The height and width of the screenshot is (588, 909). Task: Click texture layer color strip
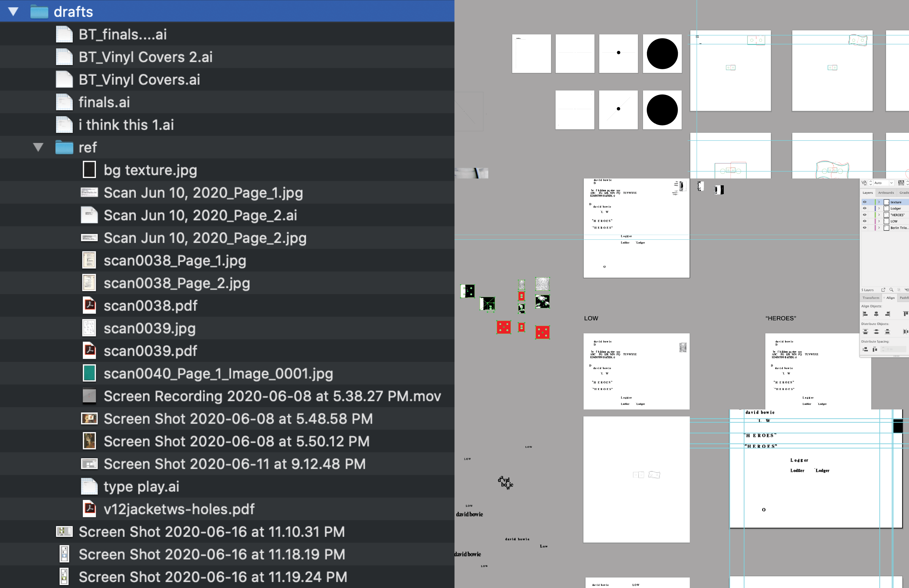pos(875,202)
